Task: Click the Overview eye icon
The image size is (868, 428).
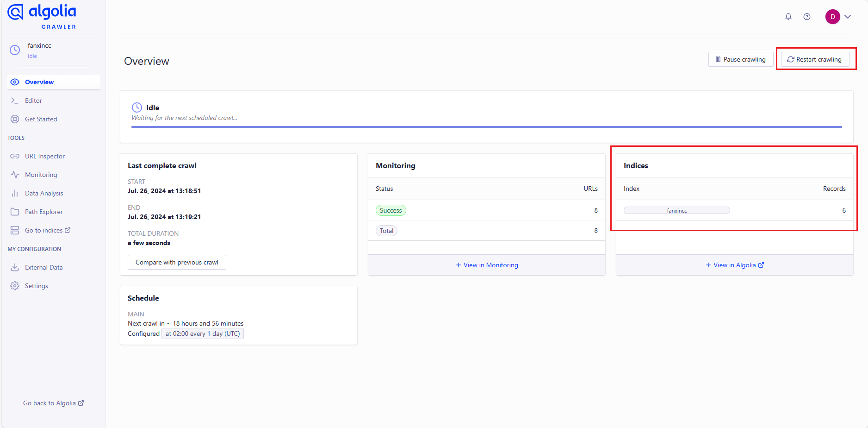Action: (x=15, y=82)
